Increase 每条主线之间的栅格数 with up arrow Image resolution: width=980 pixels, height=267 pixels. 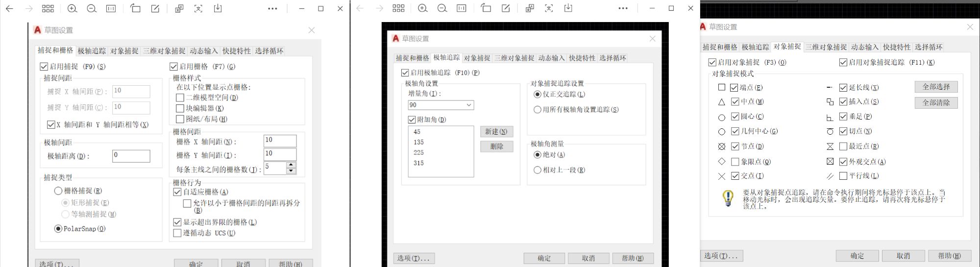pos(291,165)
